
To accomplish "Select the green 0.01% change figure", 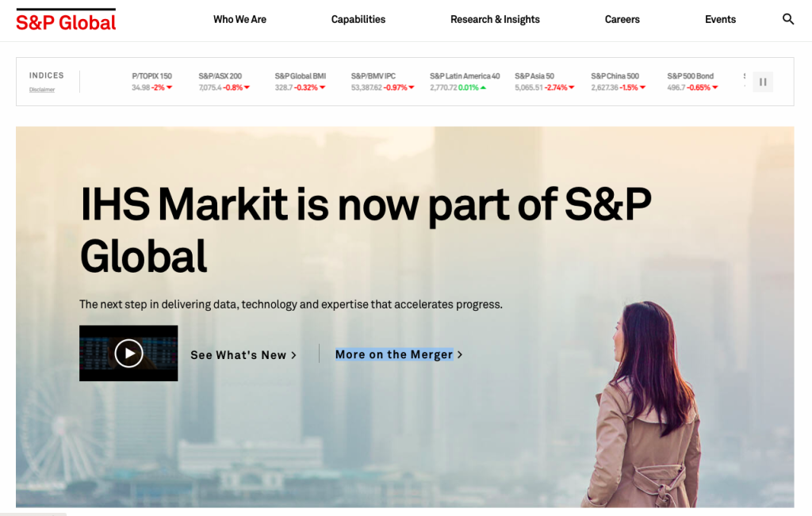I will coord(468,87).
